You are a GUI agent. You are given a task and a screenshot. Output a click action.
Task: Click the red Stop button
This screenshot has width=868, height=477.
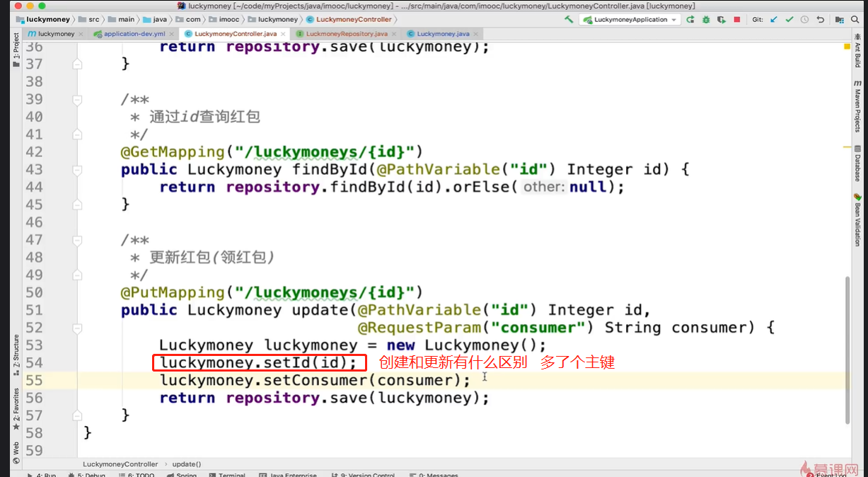[737, 20]
